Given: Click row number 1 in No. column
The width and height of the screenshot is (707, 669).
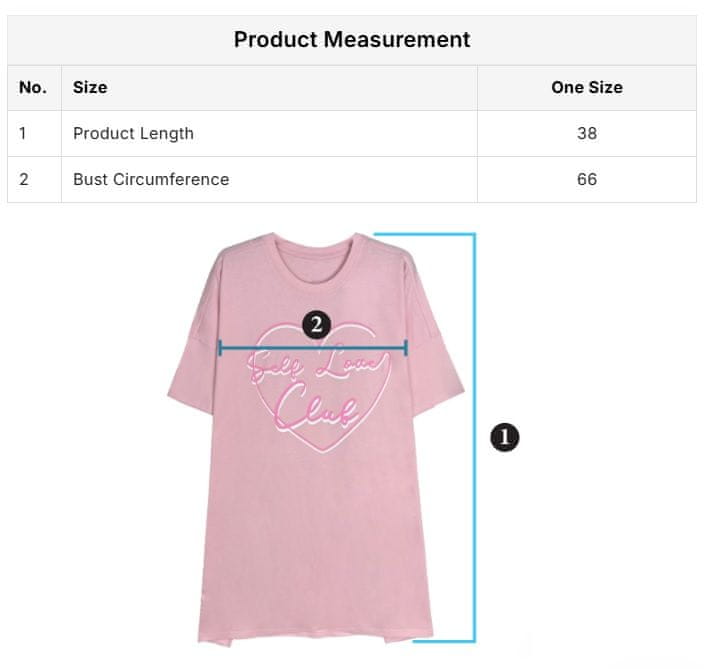Looking at the screenshot, I should click(x=24, y=134).
